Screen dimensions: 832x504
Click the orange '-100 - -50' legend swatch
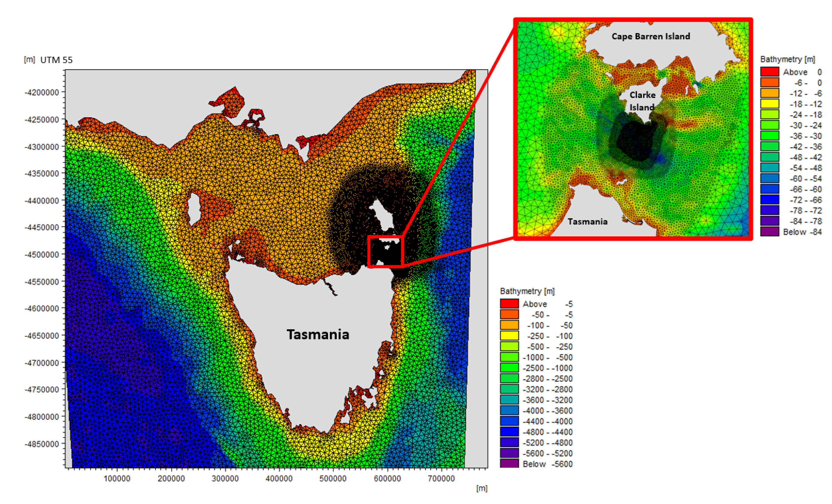[509, 325]
